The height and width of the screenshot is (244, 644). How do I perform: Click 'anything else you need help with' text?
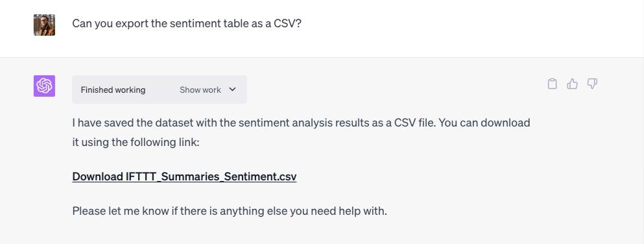tap(304, 211)
